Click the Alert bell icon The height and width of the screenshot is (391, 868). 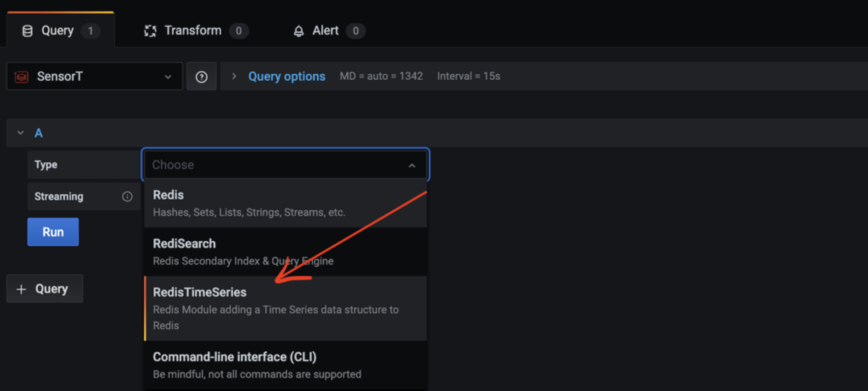(299, 31)
